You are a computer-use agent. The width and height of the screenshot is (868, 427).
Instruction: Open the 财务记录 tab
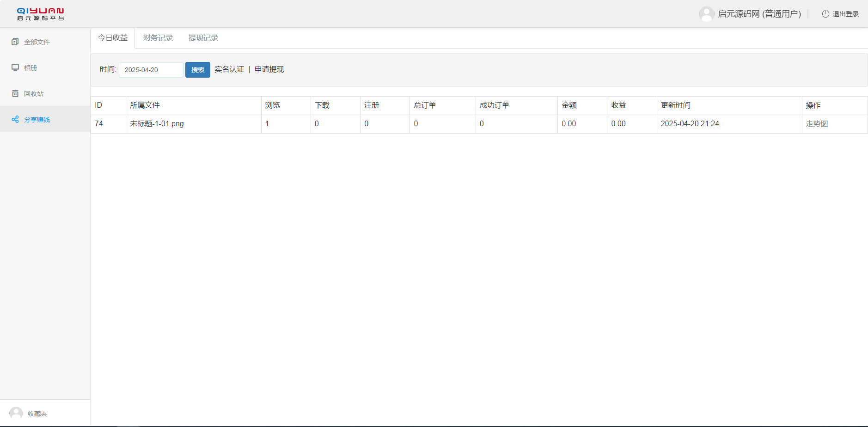(158, 38)
